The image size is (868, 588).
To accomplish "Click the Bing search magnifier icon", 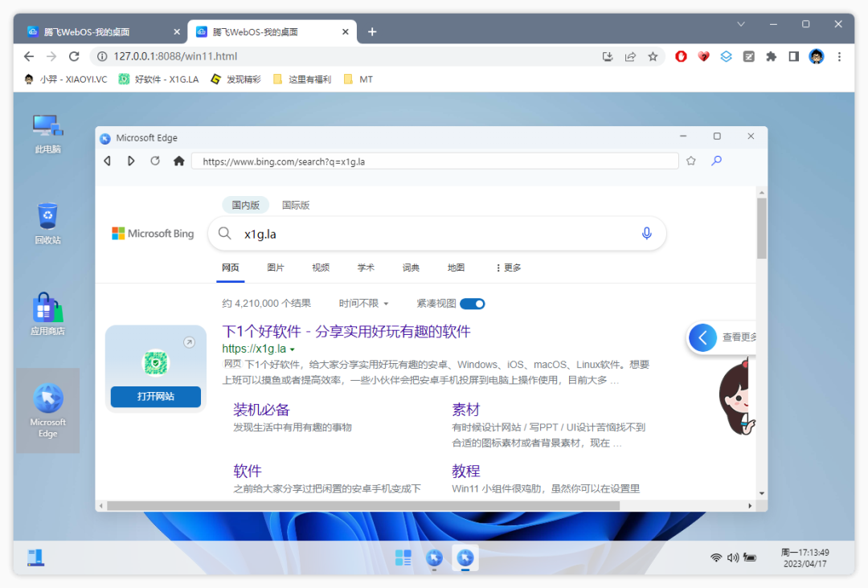I will 224,234.
